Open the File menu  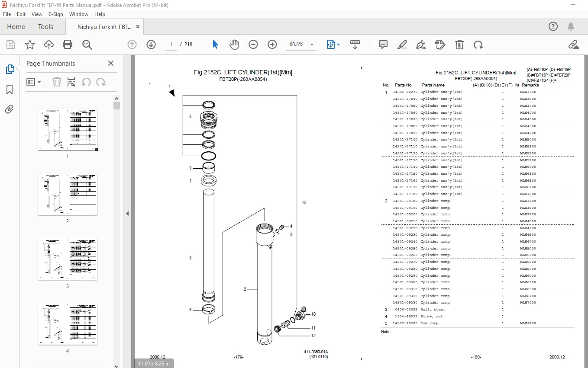click(x=7, y=14)
